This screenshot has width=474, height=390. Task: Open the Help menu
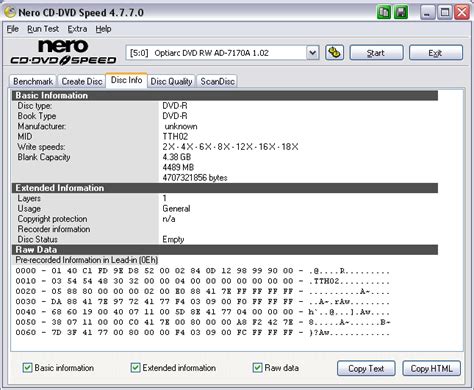point(103,29)
